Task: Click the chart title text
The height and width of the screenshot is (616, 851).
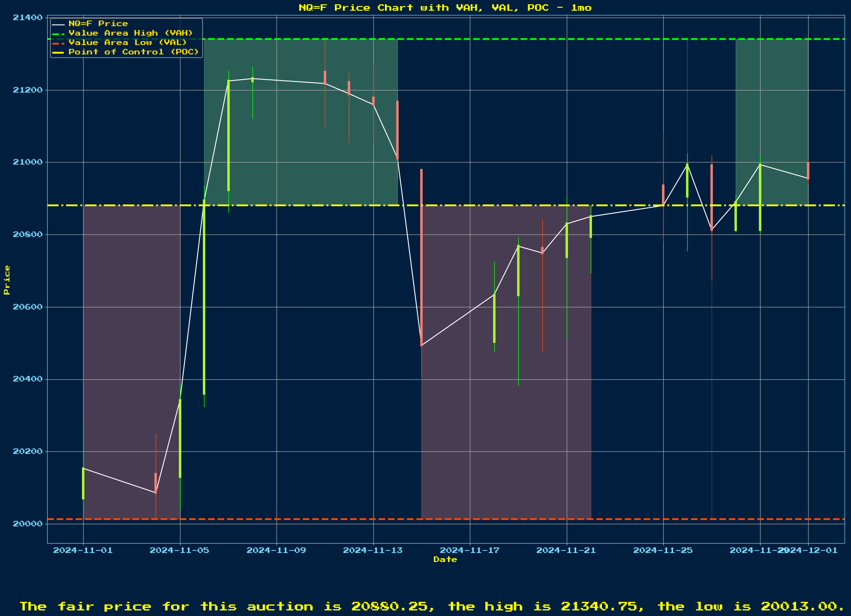Action: pos(445,7)
